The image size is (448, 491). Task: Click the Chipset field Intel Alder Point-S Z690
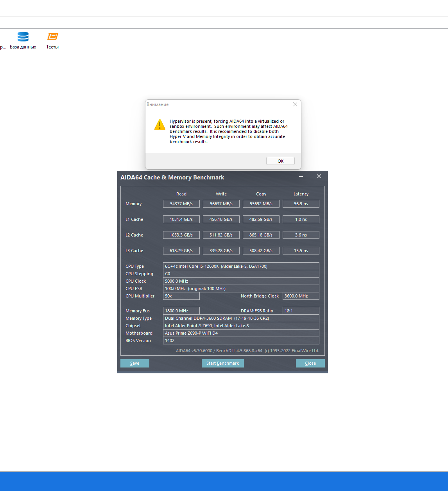(x=241, y=326)
